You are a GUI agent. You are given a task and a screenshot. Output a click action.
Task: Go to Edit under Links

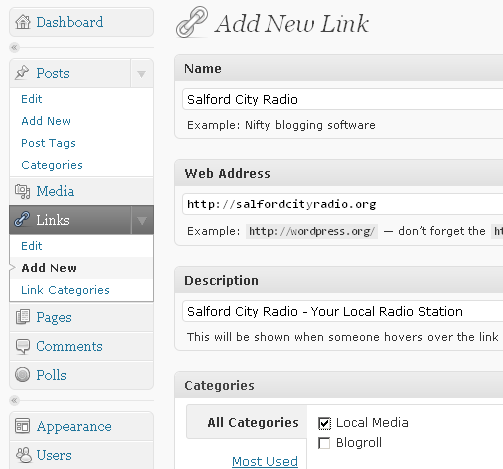(32, 246)
